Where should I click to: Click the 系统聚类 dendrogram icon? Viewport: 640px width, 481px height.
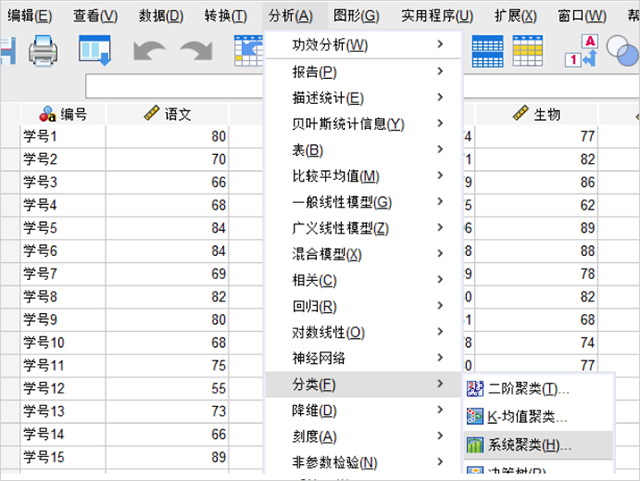(474, 444)
